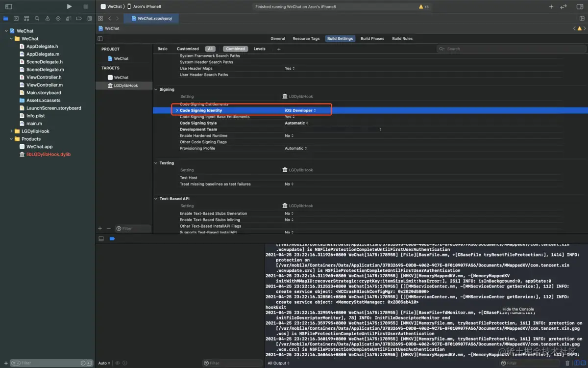Open the Symbol navigator icon

26,18
